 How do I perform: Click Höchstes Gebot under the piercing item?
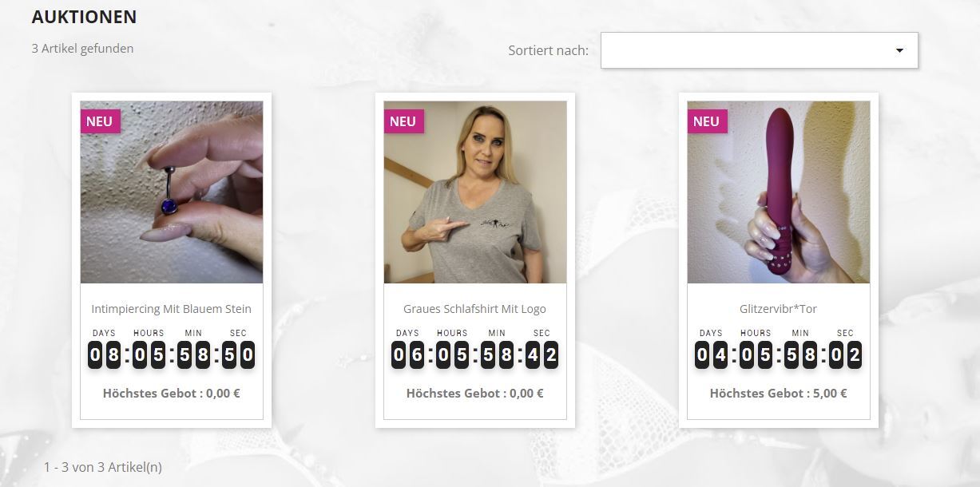point(172,393)
